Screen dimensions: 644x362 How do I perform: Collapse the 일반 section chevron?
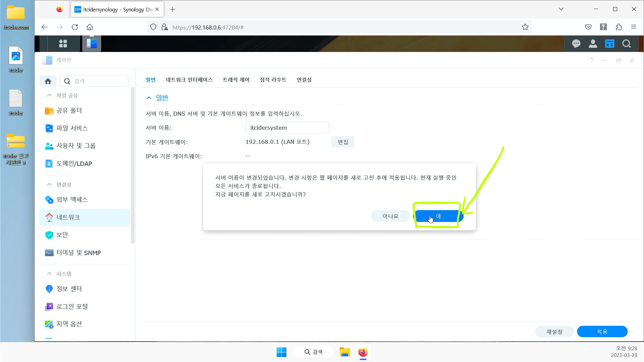(149, 98)
